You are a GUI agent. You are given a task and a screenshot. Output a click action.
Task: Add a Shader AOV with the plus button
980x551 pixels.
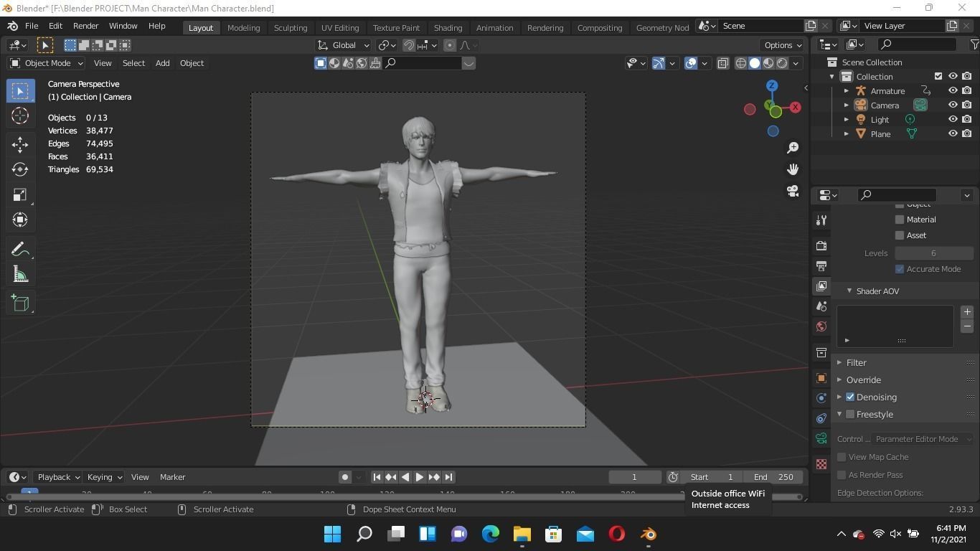click(967, 311)
